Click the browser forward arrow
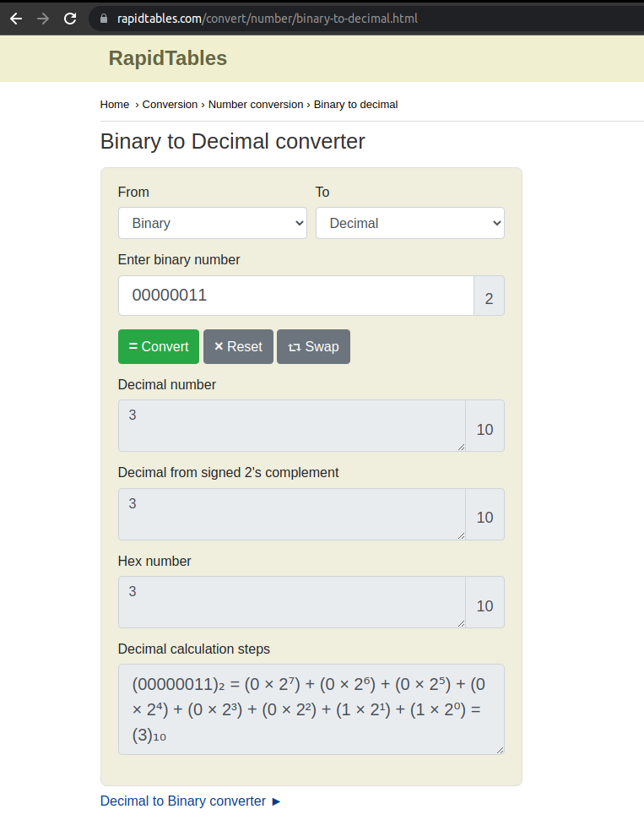Screen dimensions: 644x820 click(43, 18)
